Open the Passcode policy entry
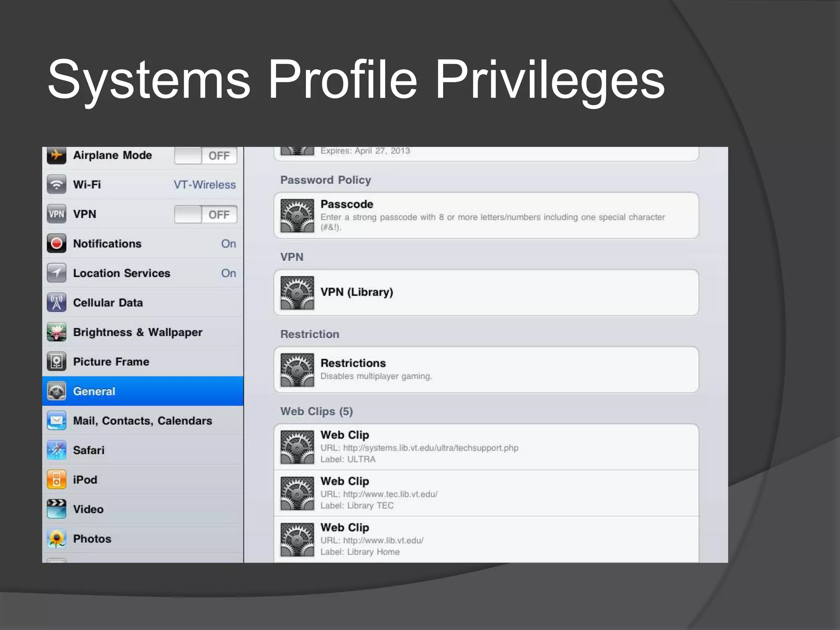Viewport: 840px width, 630px height. point(486,215)
